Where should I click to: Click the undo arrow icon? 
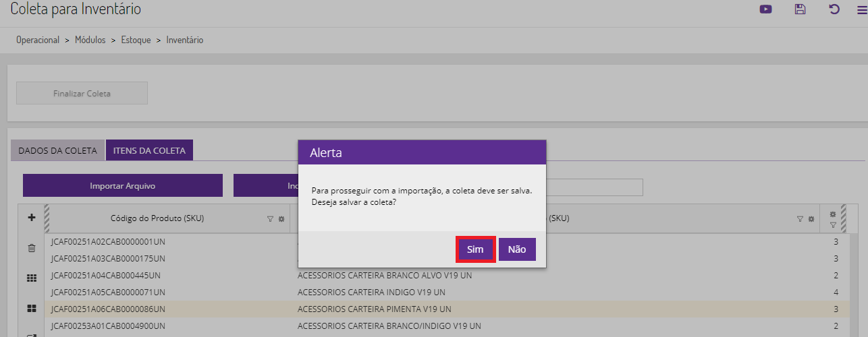tap(834, 9)
